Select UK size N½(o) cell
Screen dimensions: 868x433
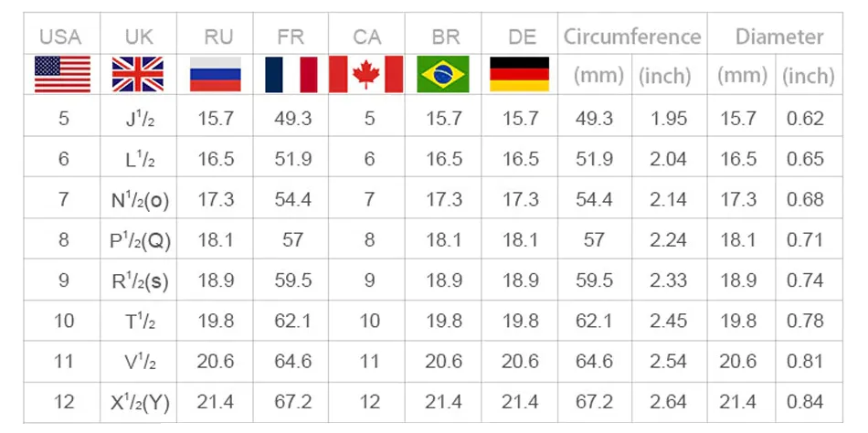pyautogui.click(x=139, y=199)
